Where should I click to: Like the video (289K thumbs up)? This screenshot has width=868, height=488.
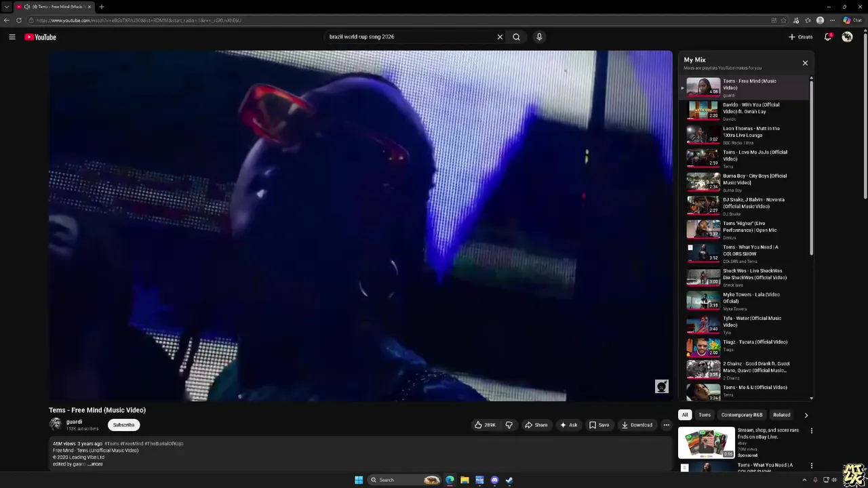point(485,425)
